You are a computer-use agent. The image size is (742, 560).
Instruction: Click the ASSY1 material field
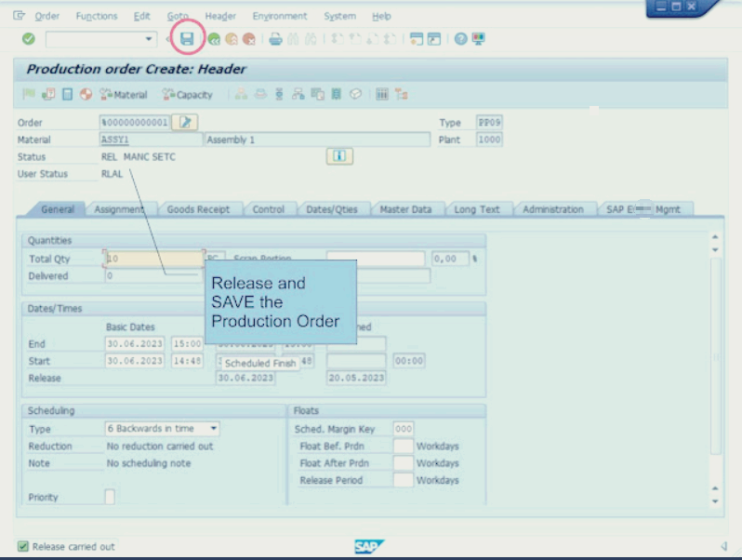[151, 140]
